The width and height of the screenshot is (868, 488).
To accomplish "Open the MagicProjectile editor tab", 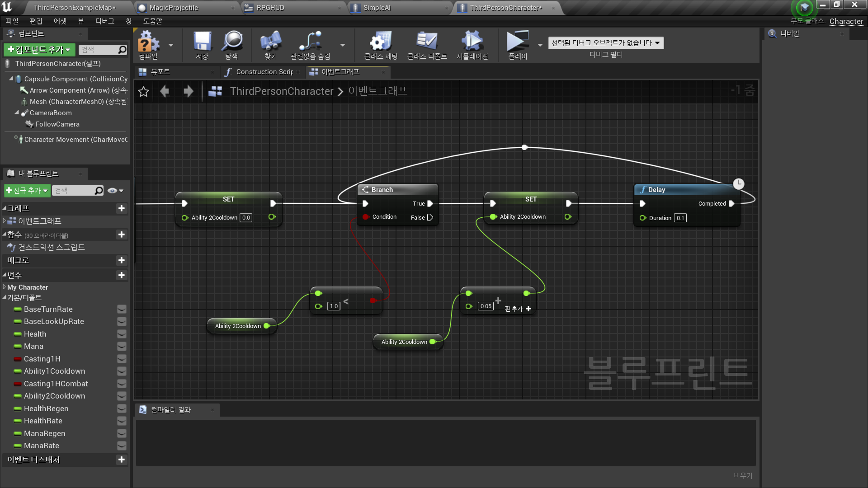I will [174, 8].
